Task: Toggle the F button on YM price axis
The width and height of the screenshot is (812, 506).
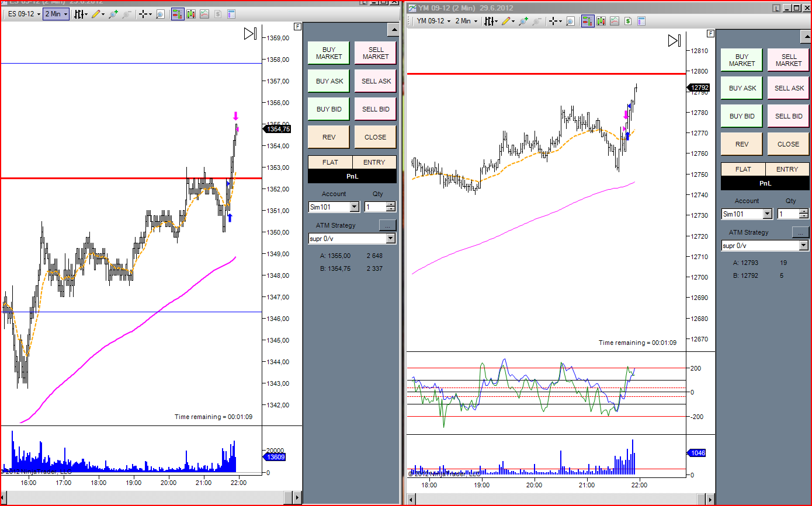Action: pos(710,34)
